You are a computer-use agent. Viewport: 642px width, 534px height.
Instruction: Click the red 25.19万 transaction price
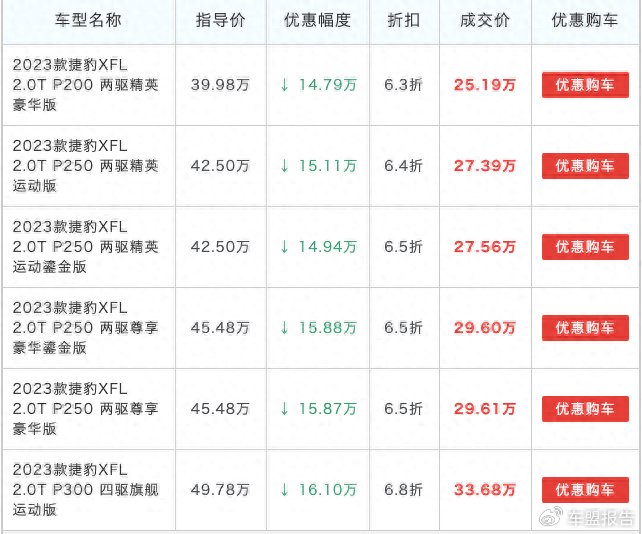[x=484, y=85]
